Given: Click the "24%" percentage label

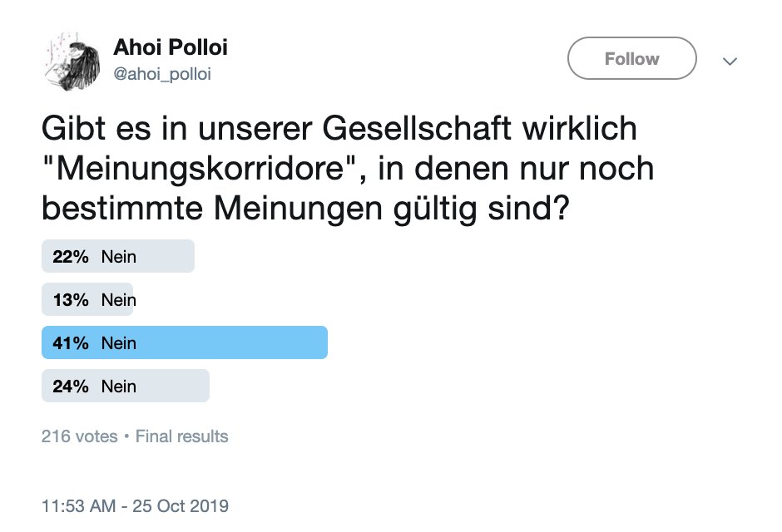Looking at the screenshot, I should [70, 387].
